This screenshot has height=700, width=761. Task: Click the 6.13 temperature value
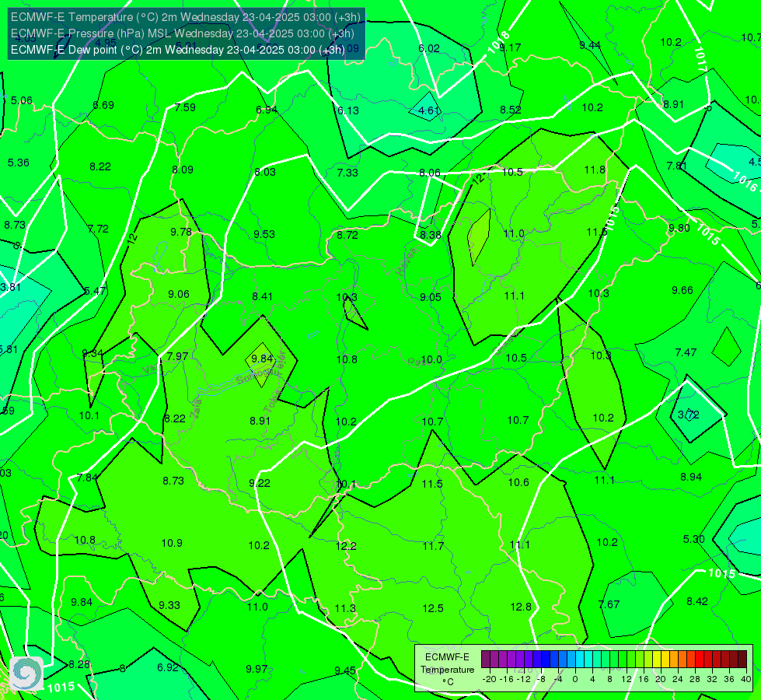point(348,110)
